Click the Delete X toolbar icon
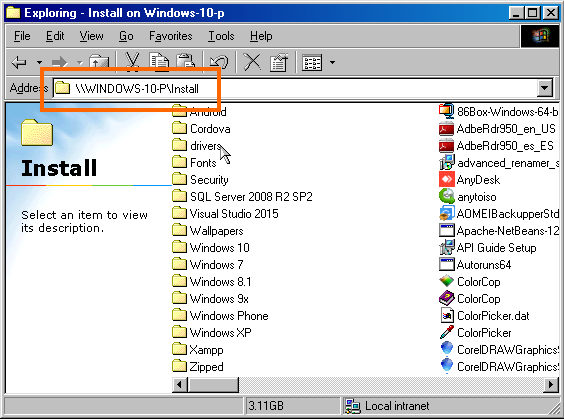The image size is (564, 419). pos(253,62)
